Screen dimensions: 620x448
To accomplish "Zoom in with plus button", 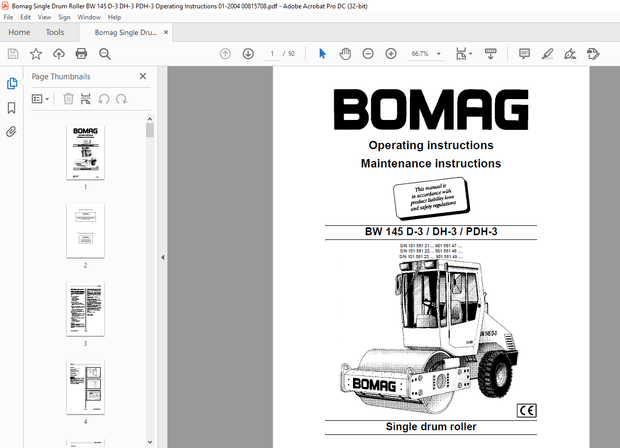I will 391,54.
